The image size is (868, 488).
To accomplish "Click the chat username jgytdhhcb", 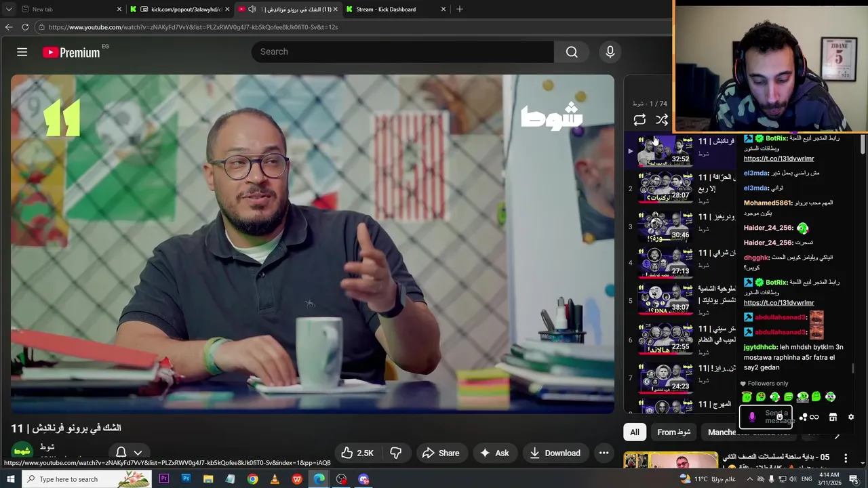I will tap(759, 347).
